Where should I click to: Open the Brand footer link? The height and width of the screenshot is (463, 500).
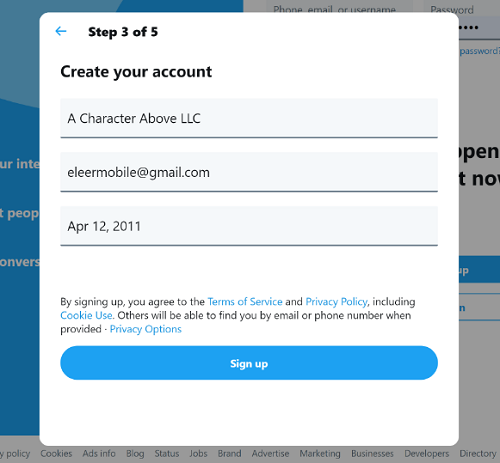[230, 454]
